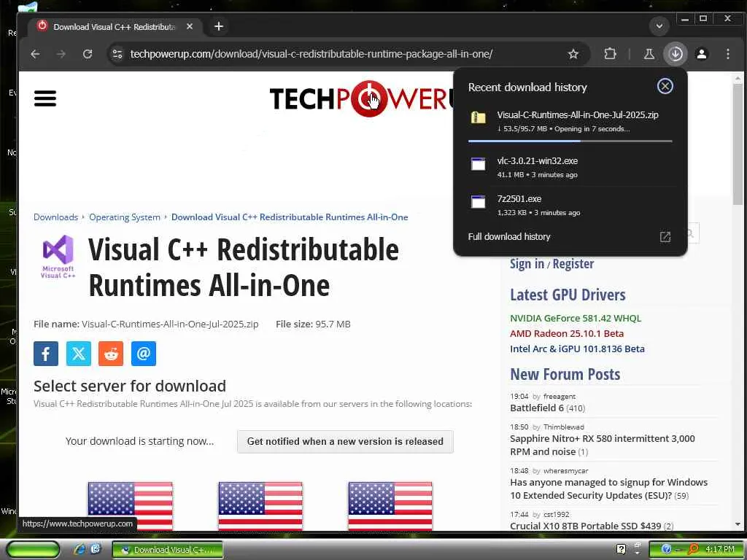This screenshot has width=747, height=560.
Task: Open NVIDIA GeForce 581.42 WHQL driver
Action: point(576,318)
